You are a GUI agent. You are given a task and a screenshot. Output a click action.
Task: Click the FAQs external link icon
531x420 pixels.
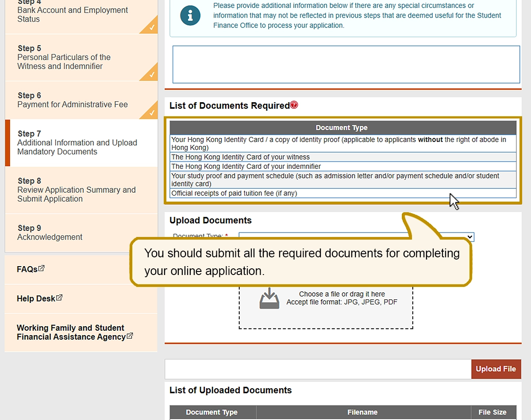pyautogui.click(x=42, y=268)
